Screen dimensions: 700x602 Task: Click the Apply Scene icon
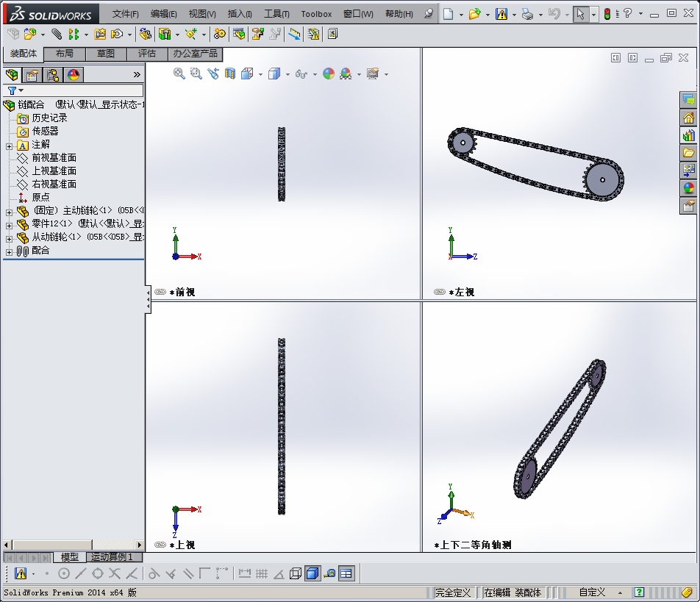click(x=346, y=74)
